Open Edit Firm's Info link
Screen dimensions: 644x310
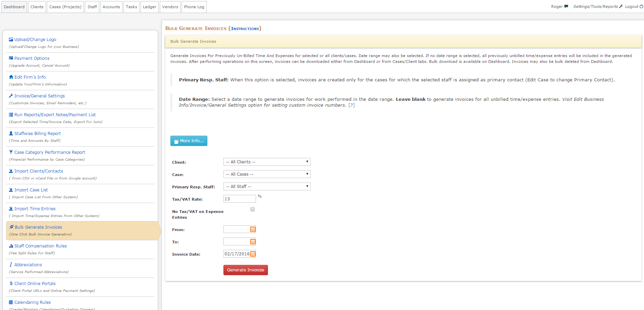tap(30, 77)
